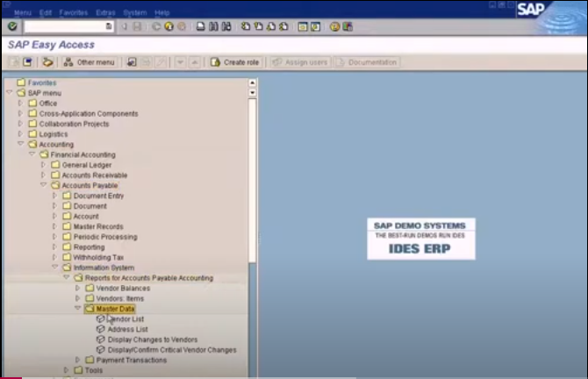Open the Help question mark icon
Viewport: 588px width, 379px height.
click(334, 26)
